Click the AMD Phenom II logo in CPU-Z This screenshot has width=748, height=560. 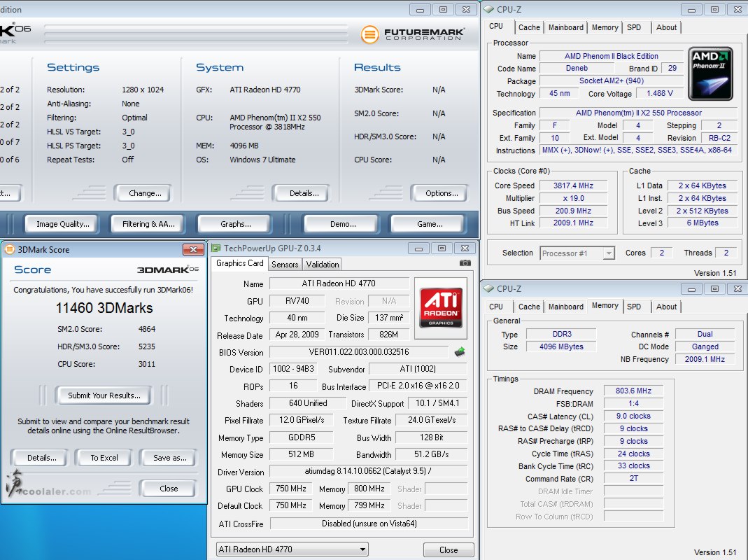pyautogui.click(x=710, y=73)
